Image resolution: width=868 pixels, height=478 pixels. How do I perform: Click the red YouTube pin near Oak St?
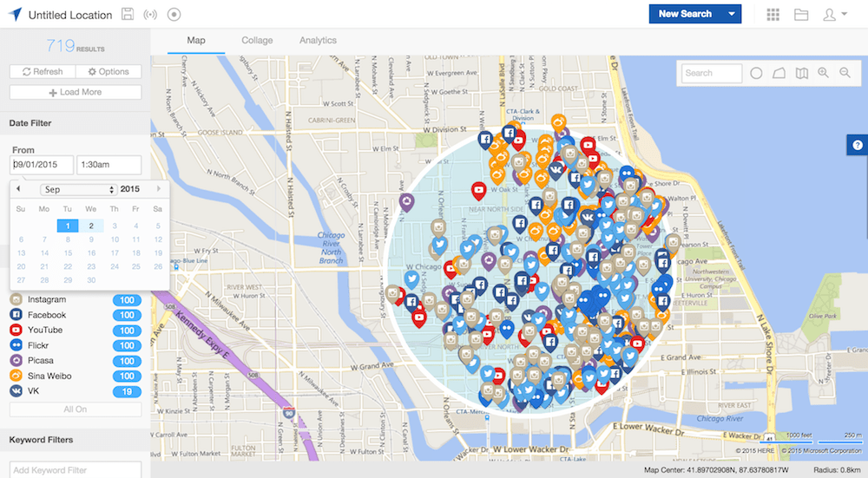(x=479, y=191)
